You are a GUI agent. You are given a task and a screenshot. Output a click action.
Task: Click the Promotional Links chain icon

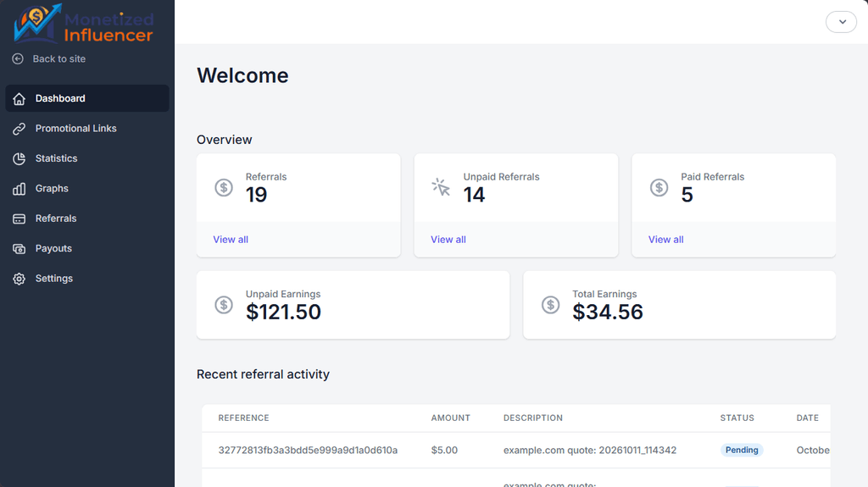[x=19, y=129]
